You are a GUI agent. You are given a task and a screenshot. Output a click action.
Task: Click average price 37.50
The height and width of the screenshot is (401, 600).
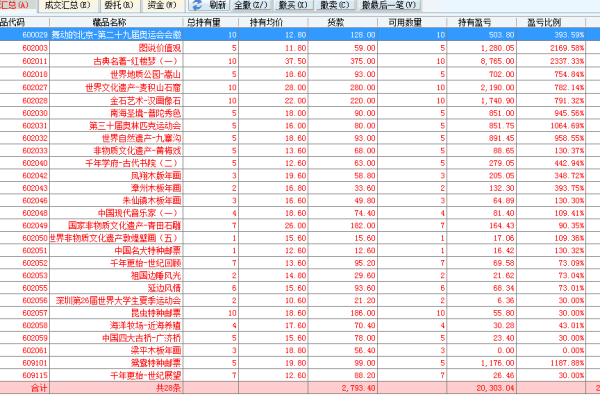(x=295, y=61)
